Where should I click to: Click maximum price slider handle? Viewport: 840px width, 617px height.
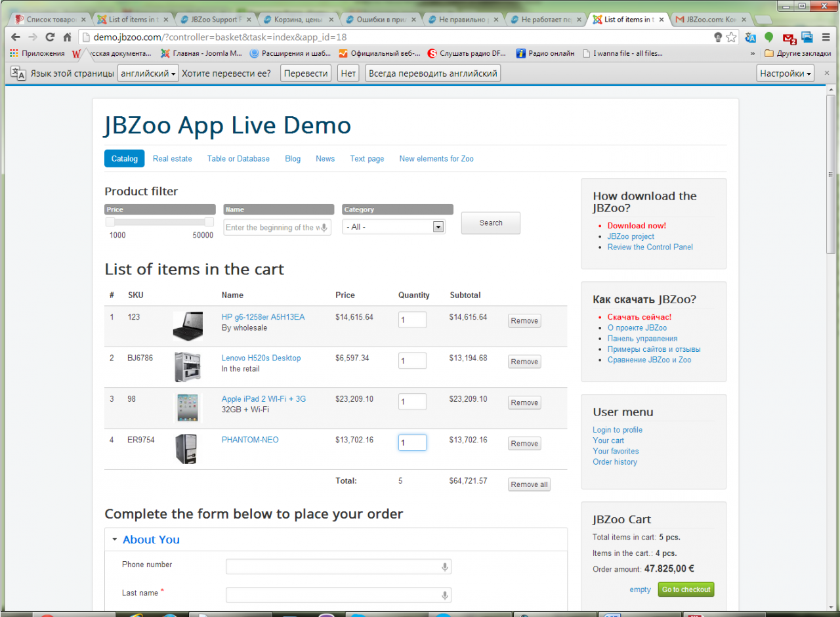point(209,222)
